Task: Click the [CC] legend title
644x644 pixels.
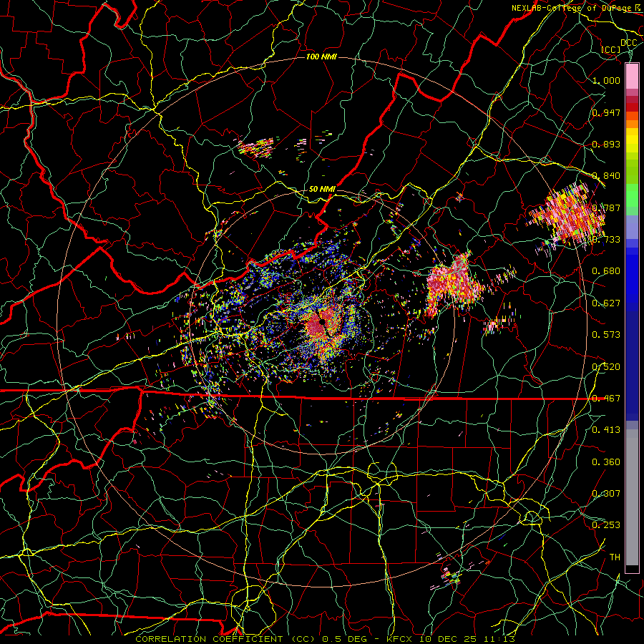Action: coord(611,49)
